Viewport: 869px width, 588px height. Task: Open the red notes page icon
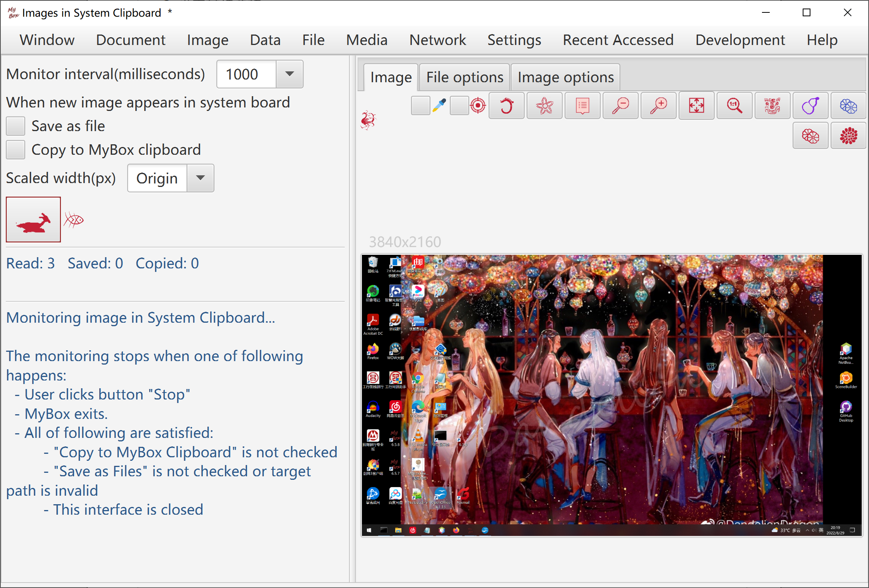[582, 105]
